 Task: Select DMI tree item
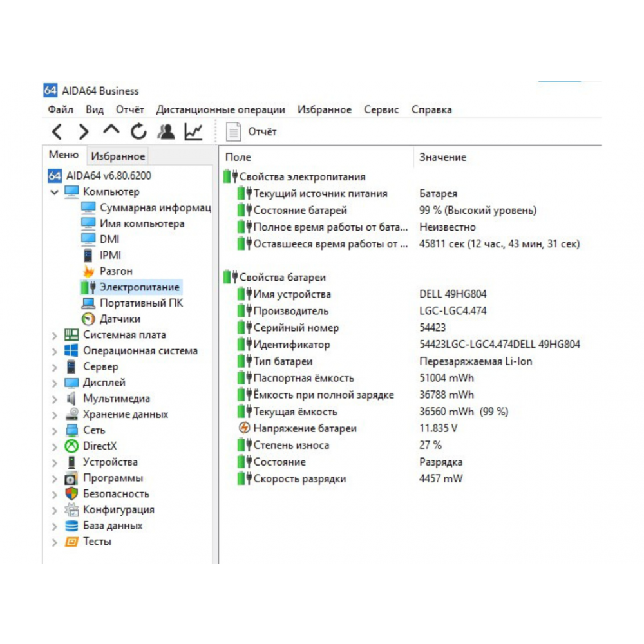coord(109,240)
